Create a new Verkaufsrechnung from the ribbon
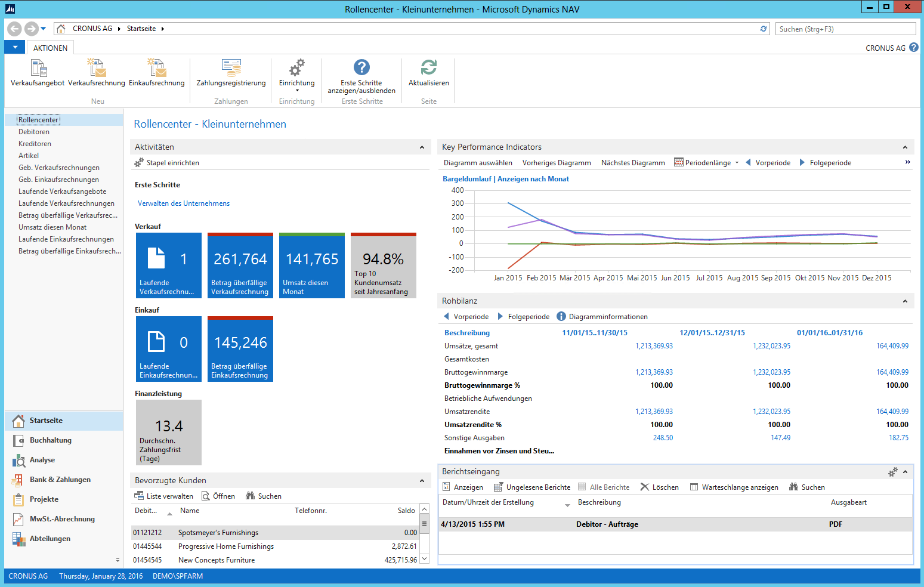This screenshot has height=587, width=924. [97, 73]
